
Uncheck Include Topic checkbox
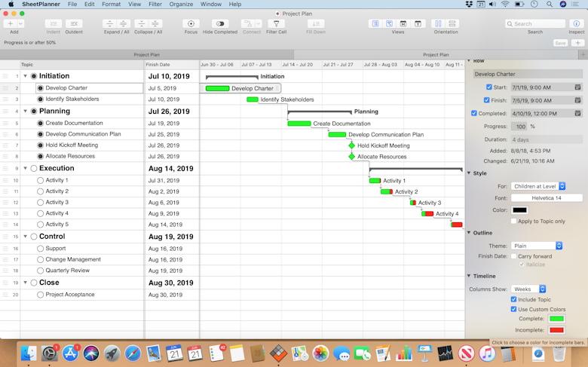point(514,299)
